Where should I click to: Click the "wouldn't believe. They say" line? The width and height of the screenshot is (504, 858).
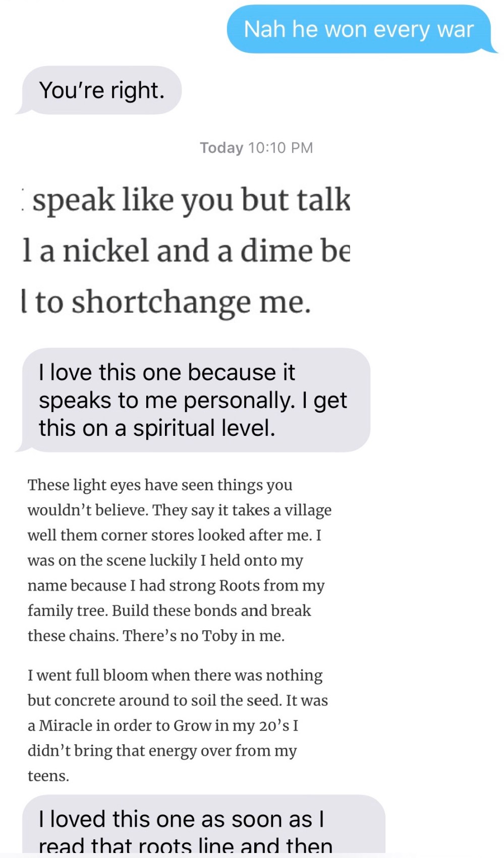(x=179, y=510)
